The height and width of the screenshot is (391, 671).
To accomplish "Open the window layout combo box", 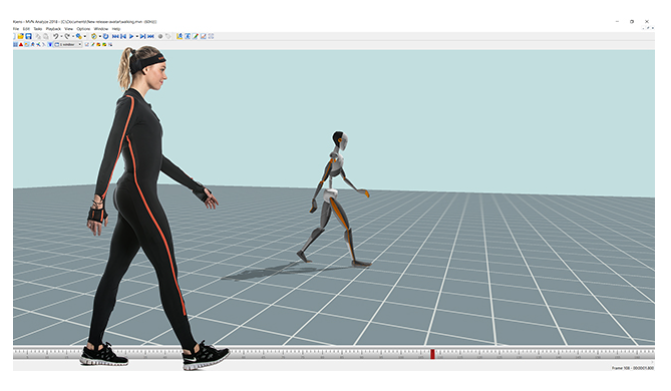I will click(68, 44).
